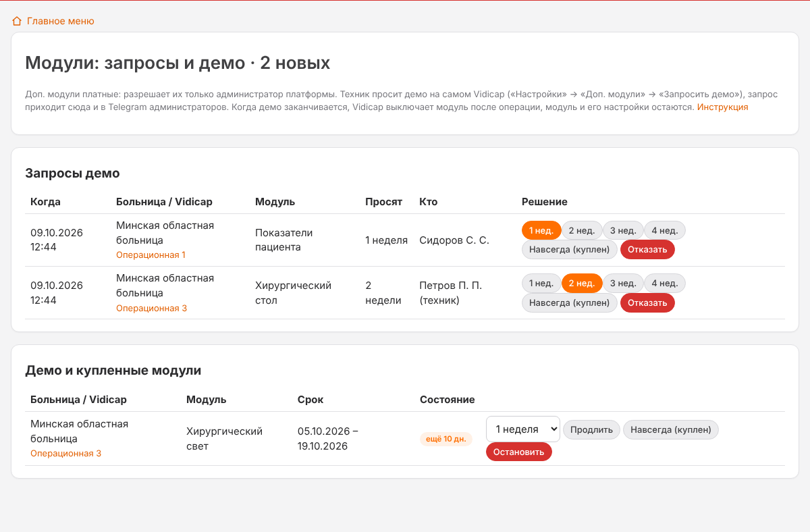Image resolution: width=810 pixels, height=532 pixels.
Task: Click the Кто column header
Action: (x=428, y=202)
